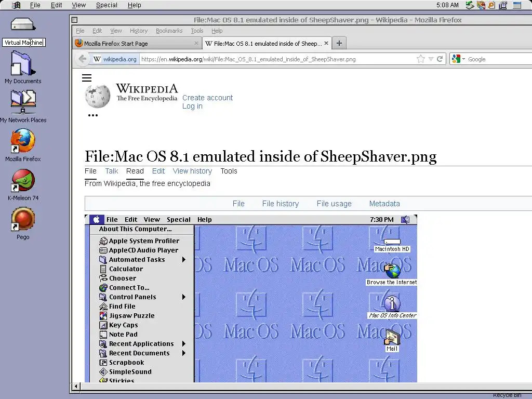This screenshot has width=532, height=399.
Task: Click View history link
Action: coord(192,171)
